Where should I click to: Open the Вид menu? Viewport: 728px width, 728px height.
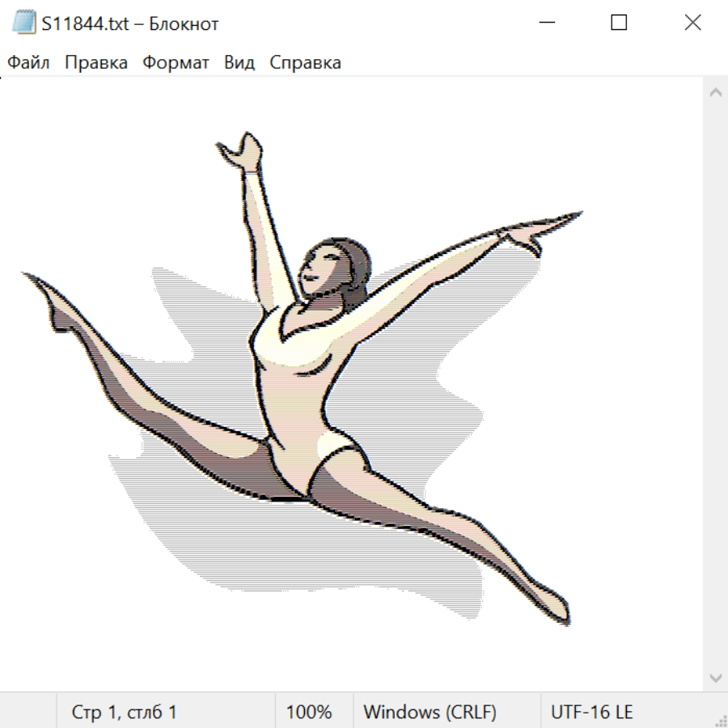point(239,63)
